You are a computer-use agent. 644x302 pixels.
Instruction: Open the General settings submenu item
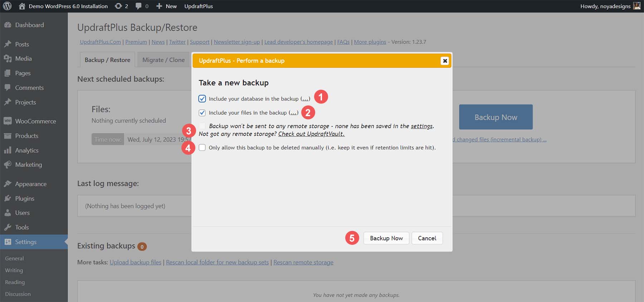click(14, 258)
